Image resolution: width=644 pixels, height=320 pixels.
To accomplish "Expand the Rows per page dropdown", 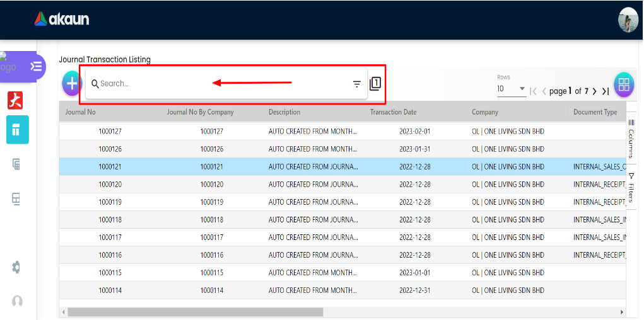I will point(511,89).
